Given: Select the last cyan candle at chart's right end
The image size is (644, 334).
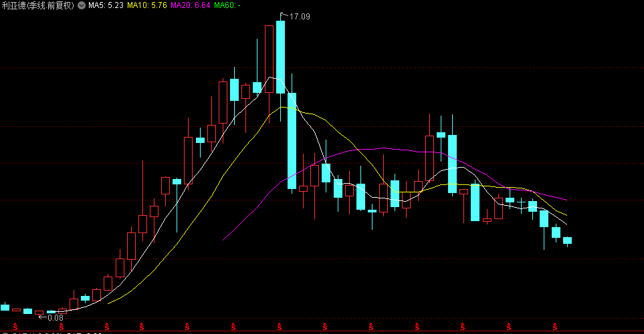Looking at the screenshot, I should point(567,240).
